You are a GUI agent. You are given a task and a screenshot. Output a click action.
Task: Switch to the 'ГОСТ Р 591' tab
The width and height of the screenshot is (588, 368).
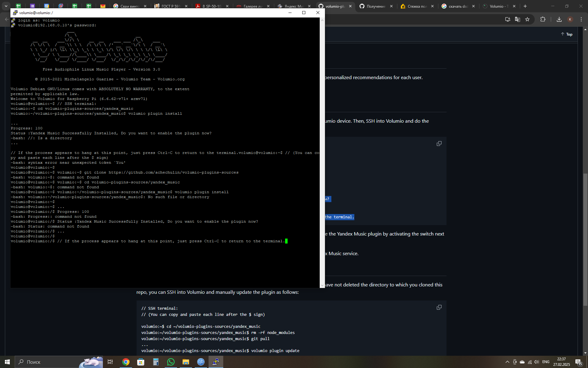click(x=171, y=6)
